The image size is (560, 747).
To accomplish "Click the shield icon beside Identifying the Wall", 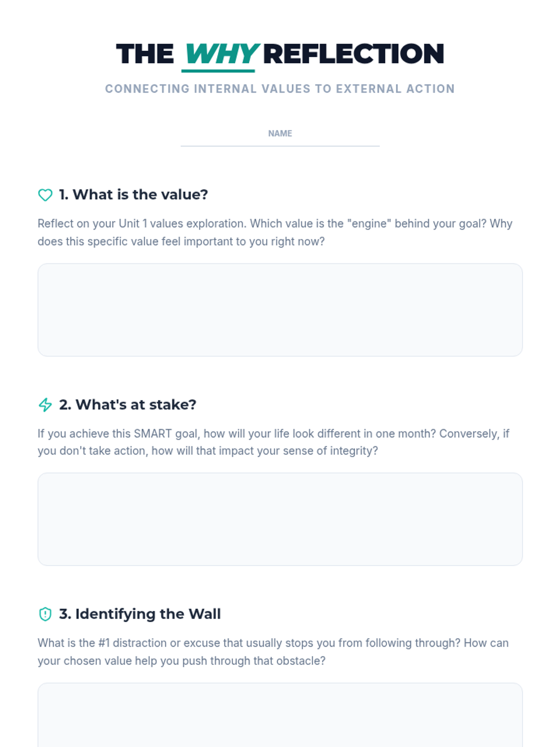I will [45, 614].
